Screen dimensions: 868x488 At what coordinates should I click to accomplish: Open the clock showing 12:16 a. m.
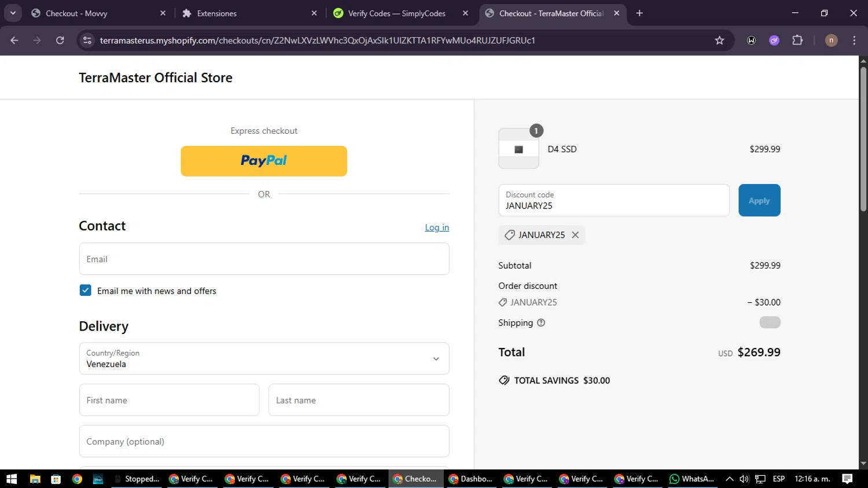[x=812, y=479]
